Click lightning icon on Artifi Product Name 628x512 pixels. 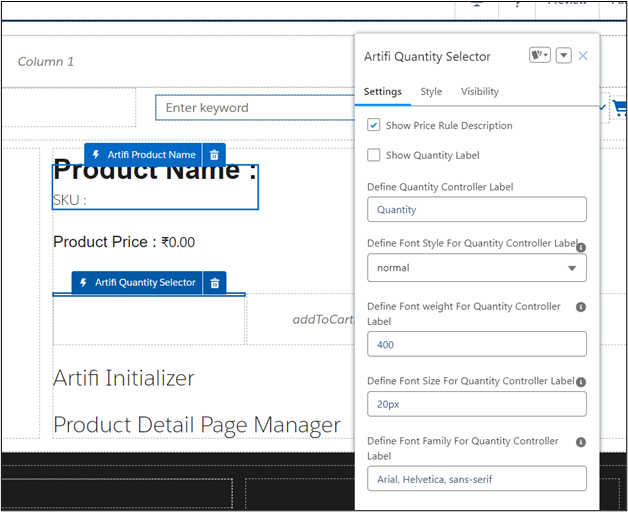click(96, 155)
